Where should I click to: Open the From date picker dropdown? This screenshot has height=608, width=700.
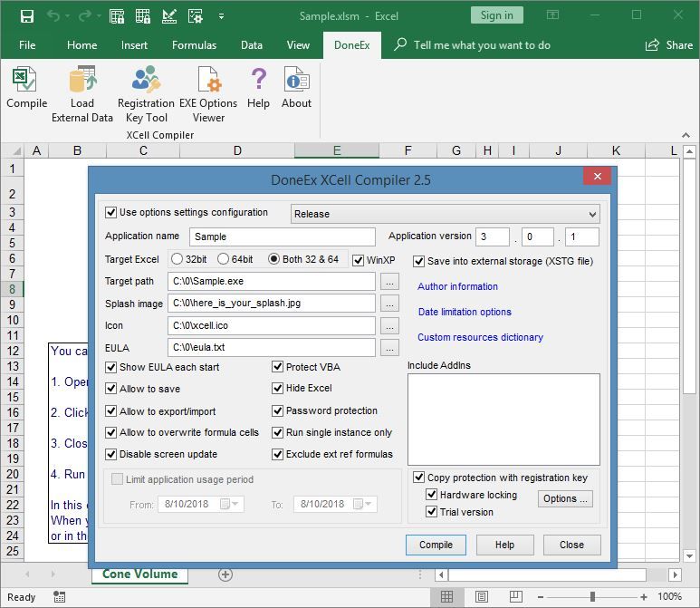pyautogui.click(x=235, y=505)
